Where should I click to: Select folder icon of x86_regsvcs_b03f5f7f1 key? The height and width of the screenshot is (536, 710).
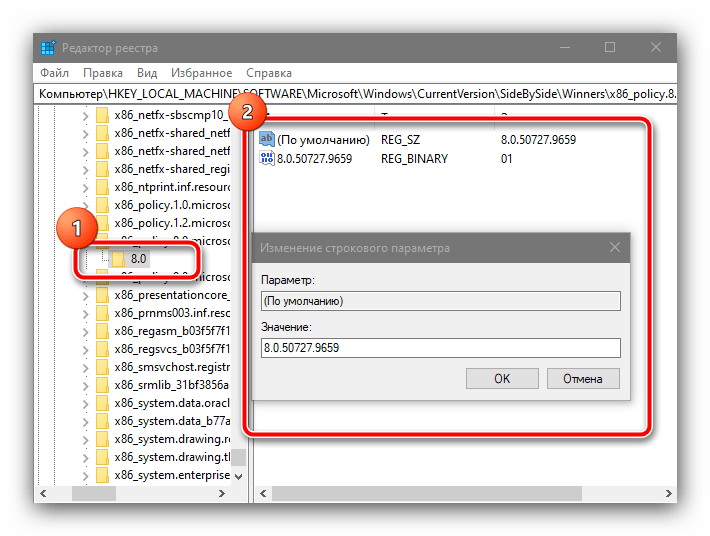click(102, 349)
